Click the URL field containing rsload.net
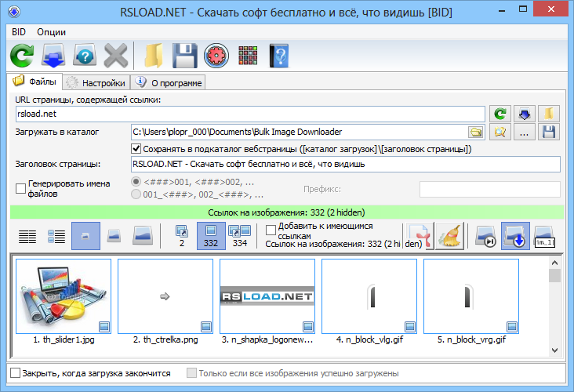Image resolution: width=574 pixels, height=392 pixels. tap(250, 114)
